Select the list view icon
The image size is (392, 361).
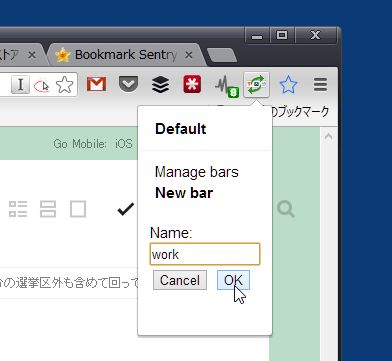click(x=18, y=209)
